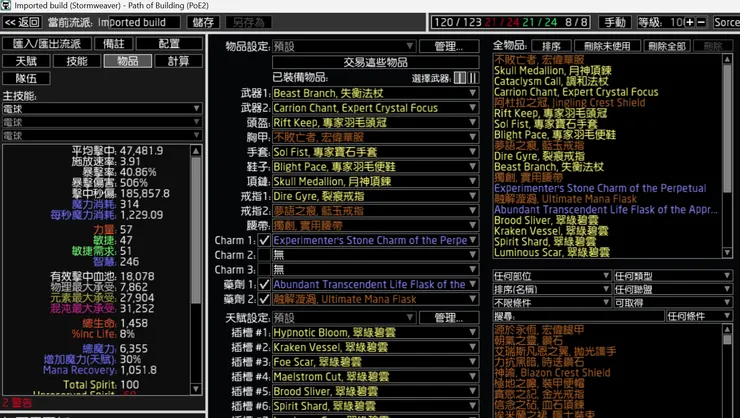This screenshot has height=418, width=740.
Task: Open the 不限條件 filter dropdown
Action: coord(552,302)
